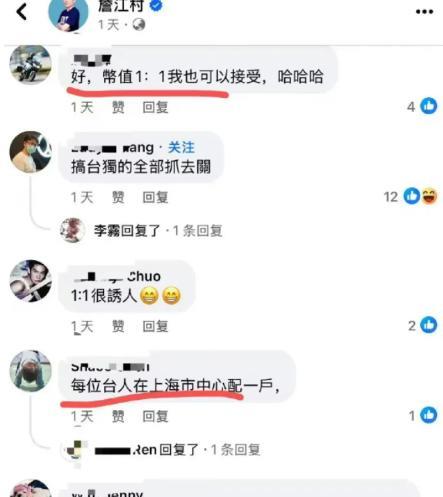Open motorcycle avatar commenter's profile
This screenshot has height=497, width=443.
[30, 63]
